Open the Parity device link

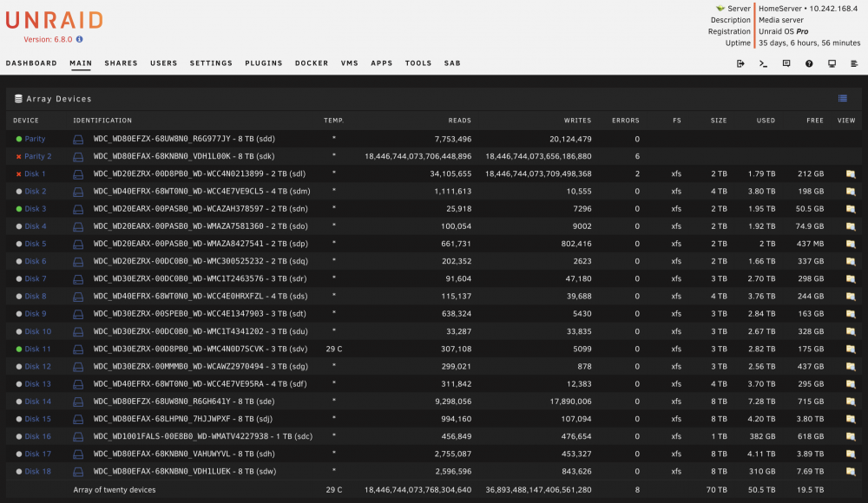click(x=35, y=139)
